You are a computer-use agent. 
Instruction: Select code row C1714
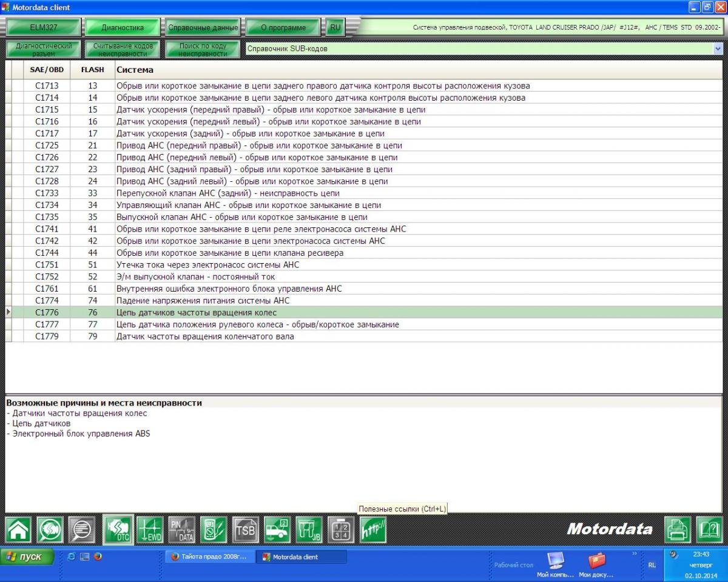pyautogui.click(x=364, y=98)
